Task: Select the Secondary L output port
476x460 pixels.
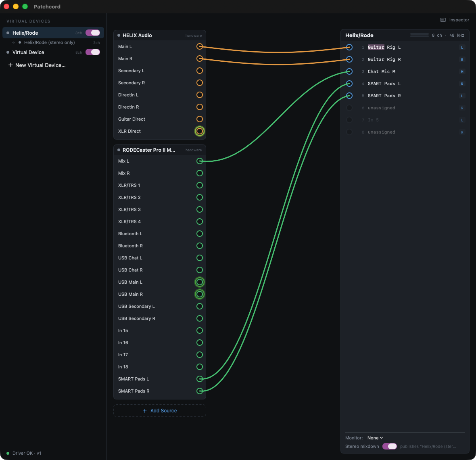Action: point(199,71)
